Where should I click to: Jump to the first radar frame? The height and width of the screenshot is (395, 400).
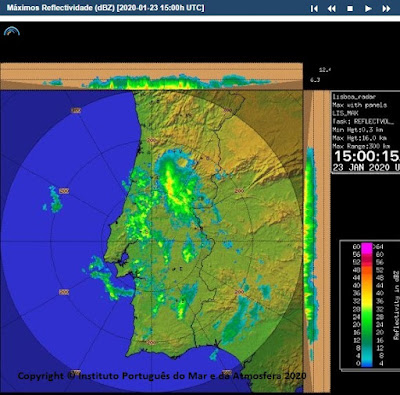[314, 8]
